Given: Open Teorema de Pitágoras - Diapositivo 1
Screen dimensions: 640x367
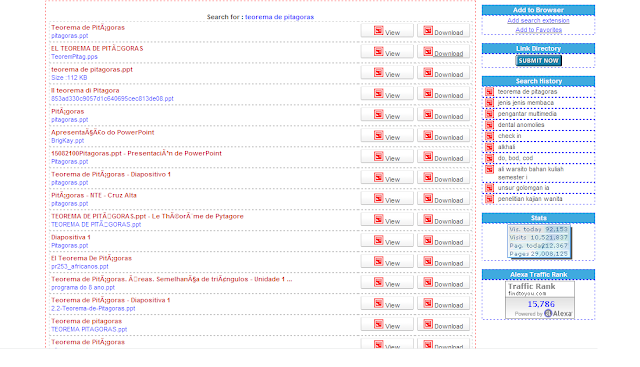Looking at the screenshot, I should (x=111, y=174).
